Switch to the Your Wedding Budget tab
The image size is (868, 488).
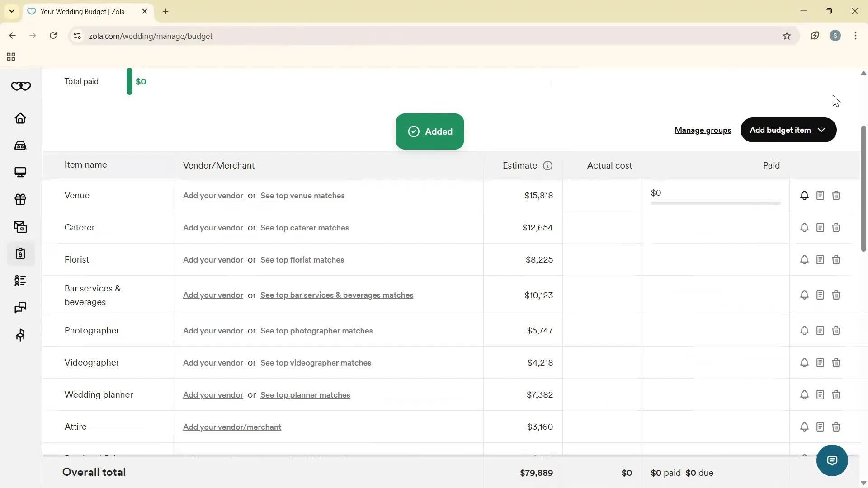click(81, 11)
